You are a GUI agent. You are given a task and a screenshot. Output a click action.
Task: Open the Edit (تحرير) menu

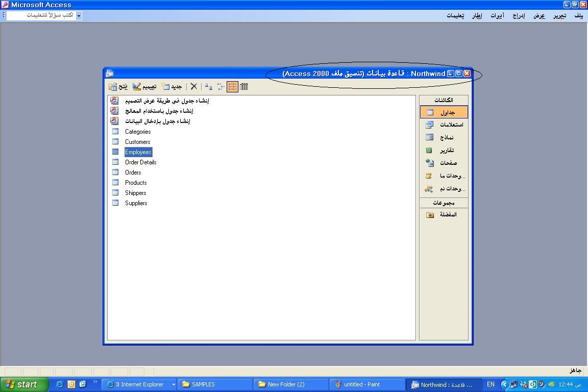coord(560,15)
